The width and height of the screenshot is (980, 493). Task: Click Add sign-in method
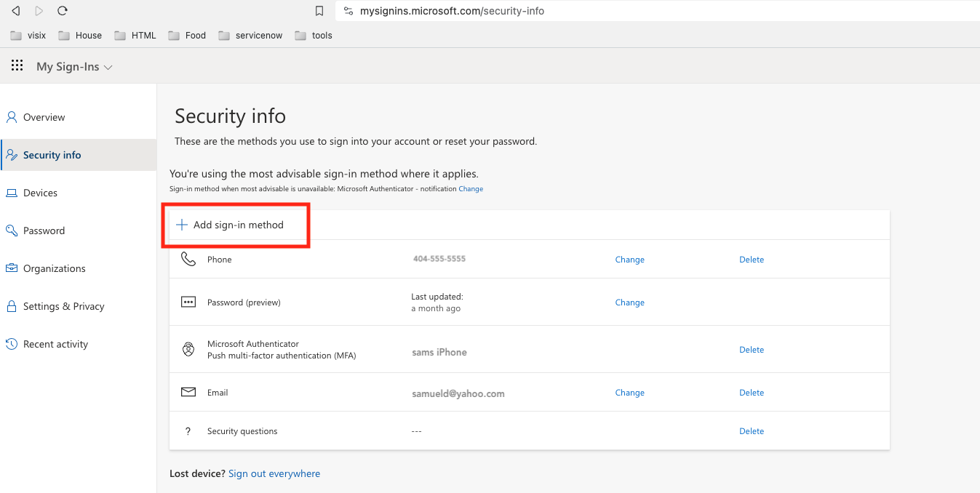click(230, 225)
